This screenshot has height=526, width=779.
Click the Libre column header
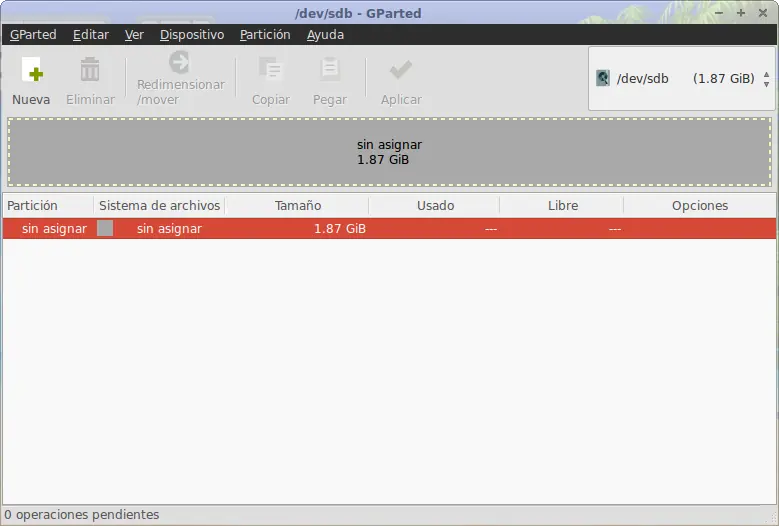coord(562,206)
